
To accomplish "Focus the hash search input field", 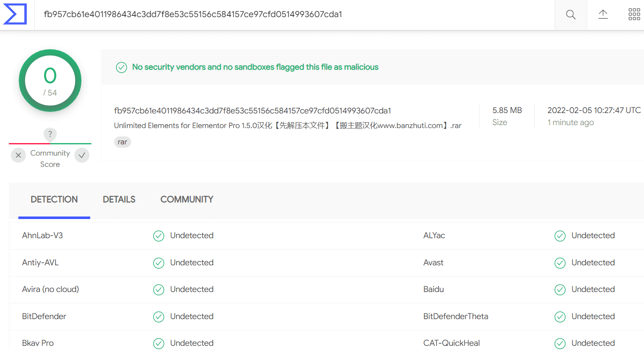I will 294,15.
